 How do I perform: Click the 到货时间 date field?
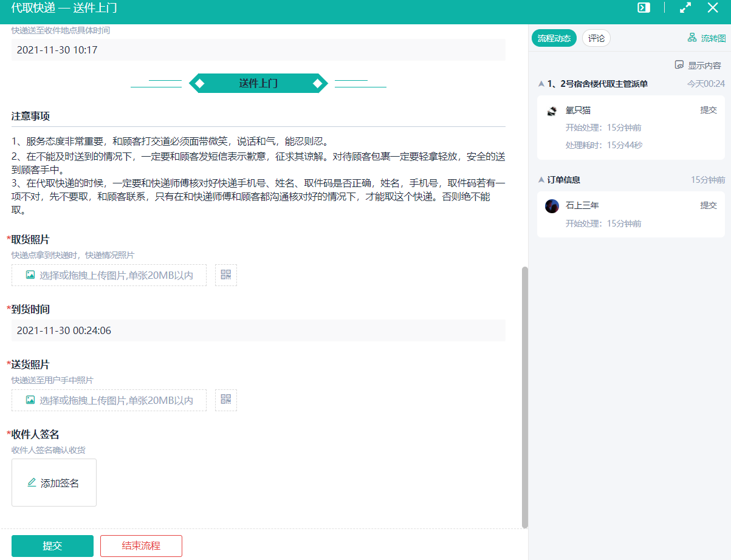258,331
